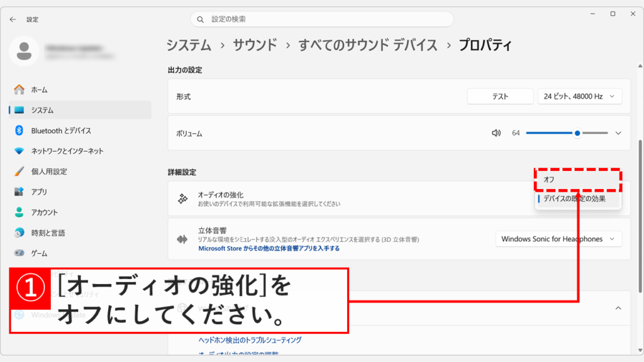Select the Home item in the sidebar
The width and height of the screenshot is (644, 362).
38,89
